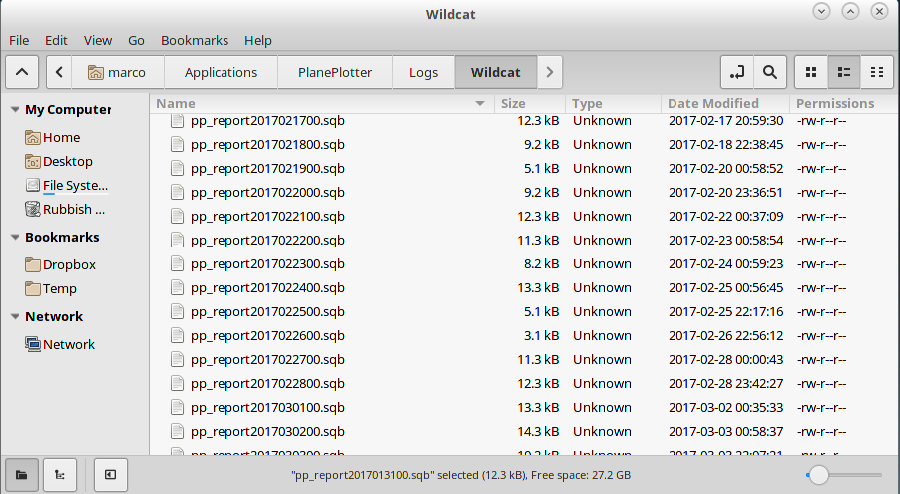Collapse the My Computer section
The image size is (900, 494).
[15, 110]
